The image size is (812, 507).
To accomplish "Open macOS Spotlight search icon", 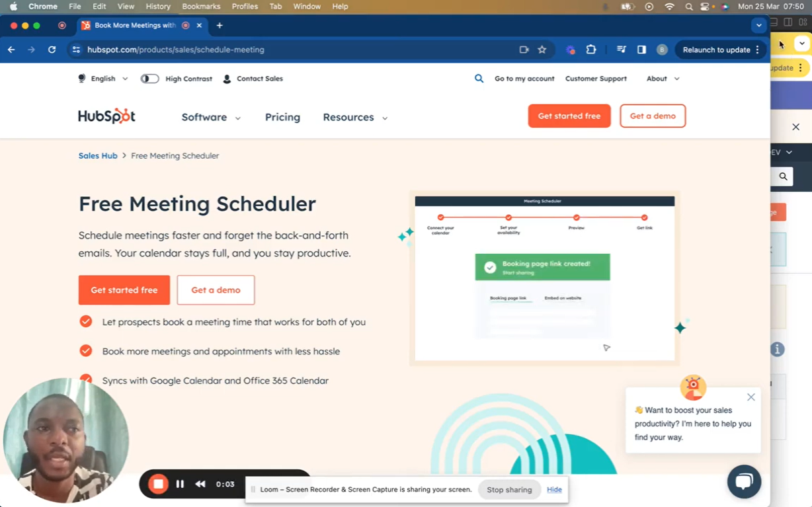I will point(688,7).
